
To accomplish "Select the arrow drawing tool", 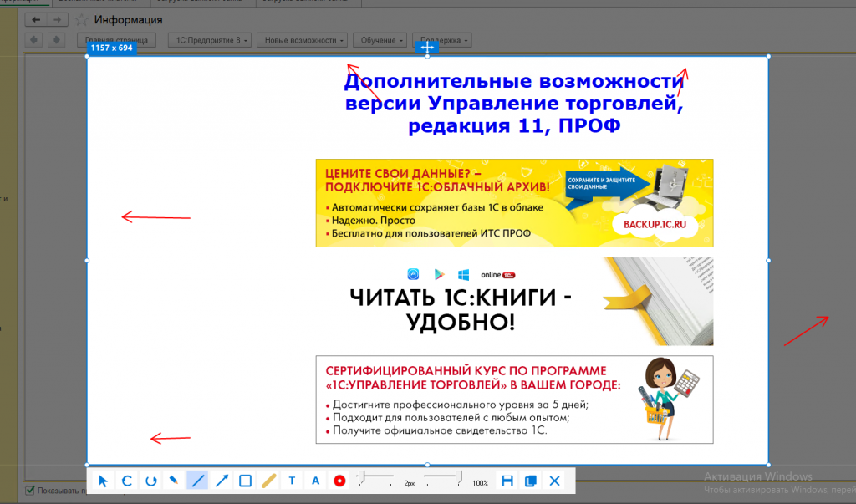I will click(222, 481).
